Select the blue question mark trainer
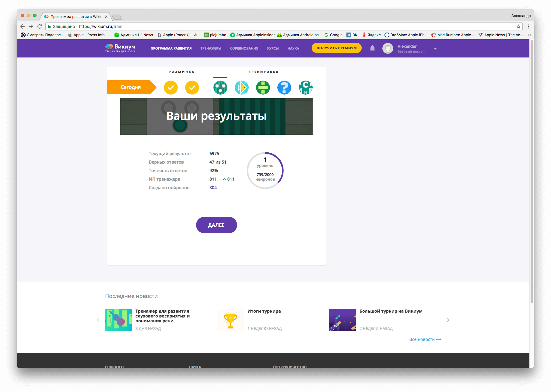The height and width of the screenshot is (392, 551). click(284, 88)
